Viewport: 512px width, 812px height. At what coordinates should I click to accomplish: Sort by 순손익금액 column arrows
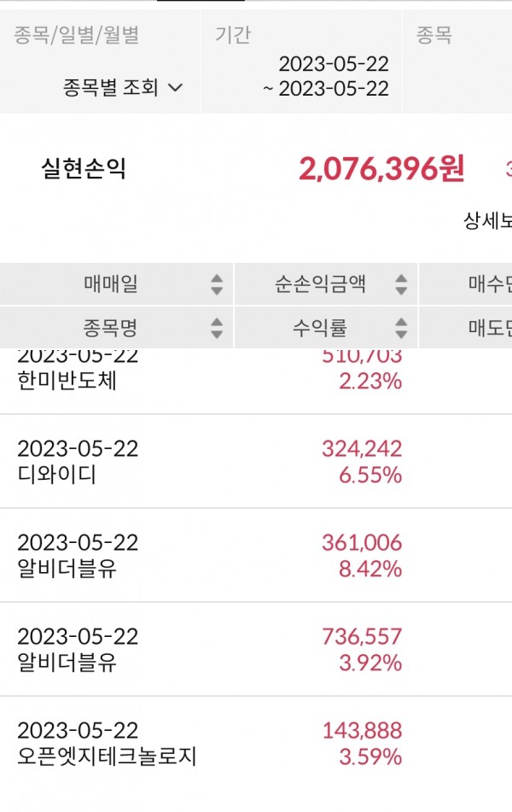point(401,284)
